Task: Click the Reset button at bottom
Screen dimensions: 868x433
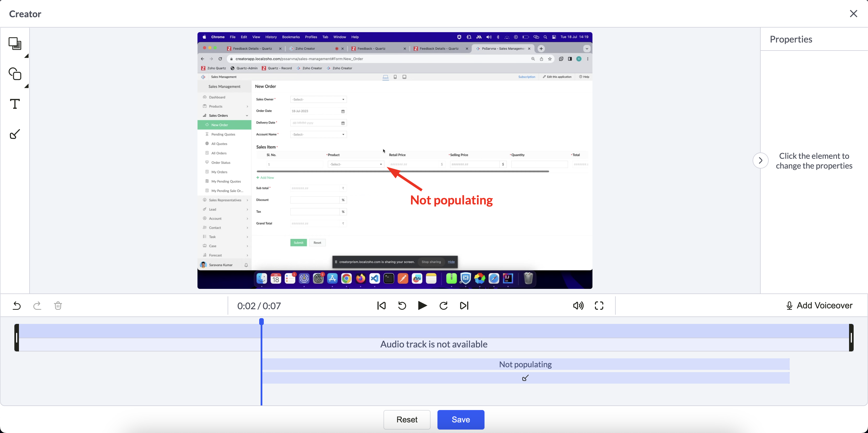Action: point(407,420)
